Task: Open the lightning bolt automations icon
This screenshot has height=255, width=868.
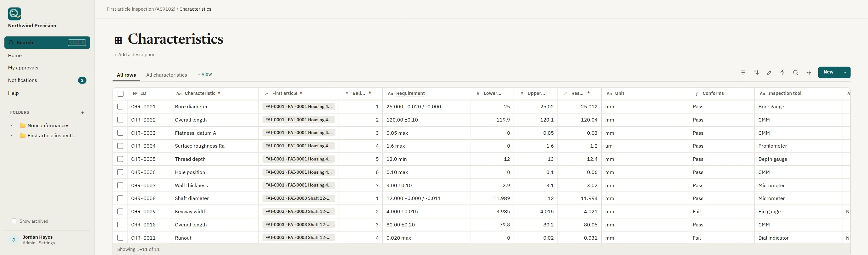Action: pos(782,72)
